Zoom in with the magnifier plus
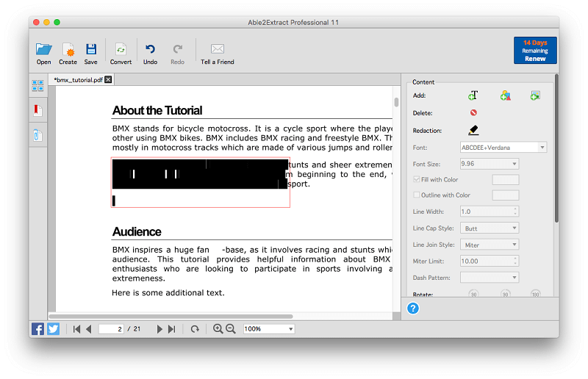The width and height of the screenshot is (588, 379). 218,329
